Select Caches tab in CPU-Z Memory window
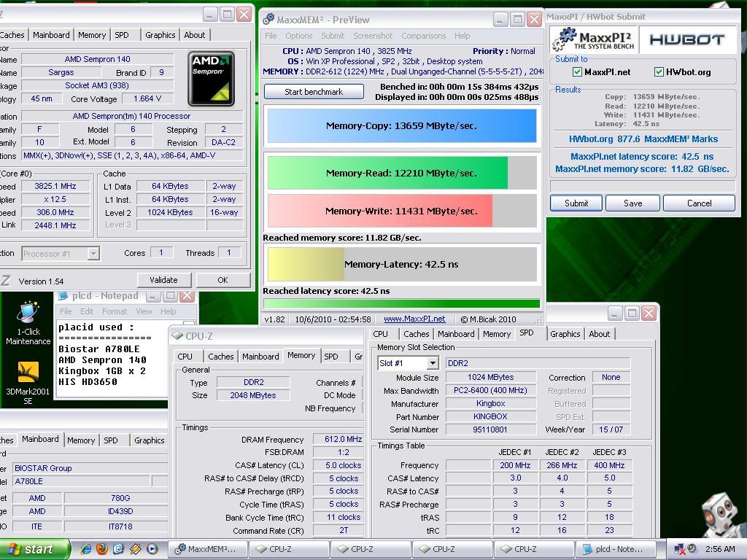 tap(220, 356)
